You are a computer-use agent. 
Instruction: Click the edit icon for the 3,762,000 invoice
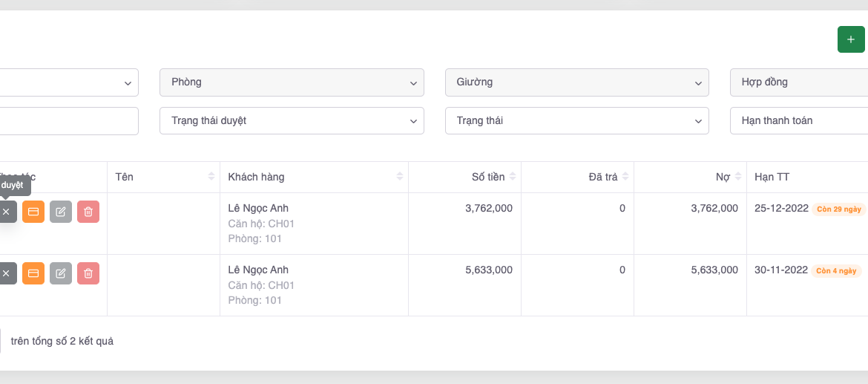(61, 212)
